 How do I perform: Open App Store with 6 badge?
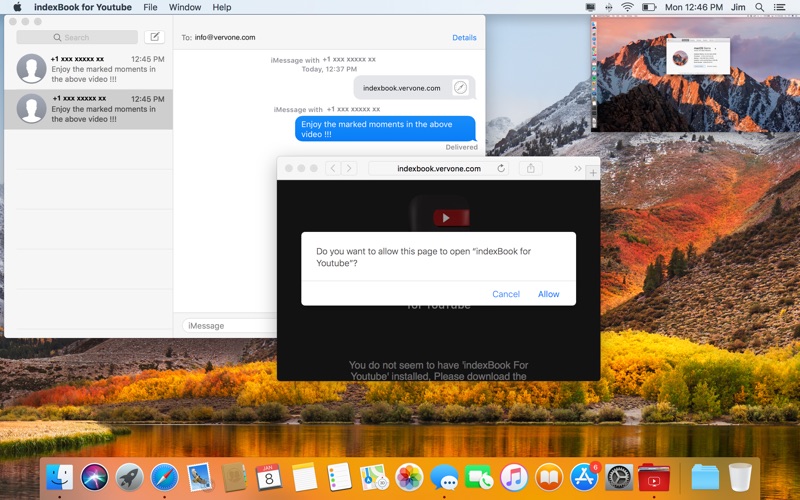pos(584,478)
